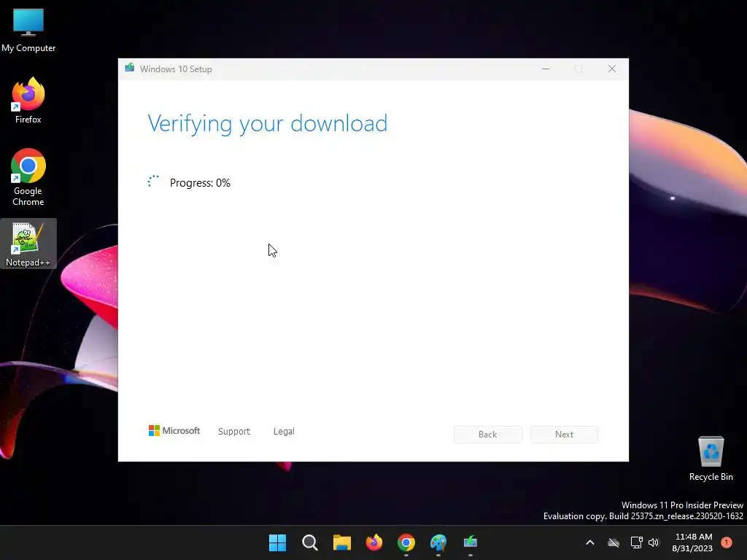747x560 pixels.
Task: Click the Microsoft logo in setup
Action: pyautogui.click(x=174, y=431)
